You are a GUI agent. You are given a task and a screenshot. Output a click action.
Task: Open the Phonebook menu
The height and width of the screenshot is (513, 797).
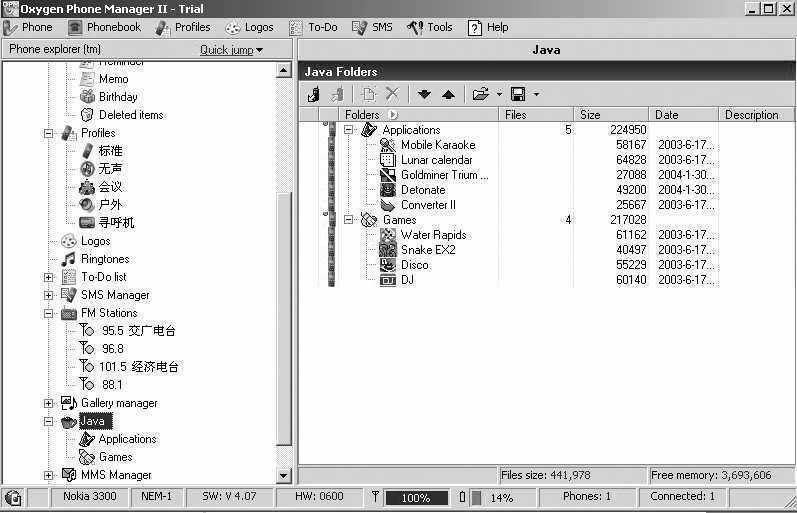pyautogui.click(x=104, y=27)
